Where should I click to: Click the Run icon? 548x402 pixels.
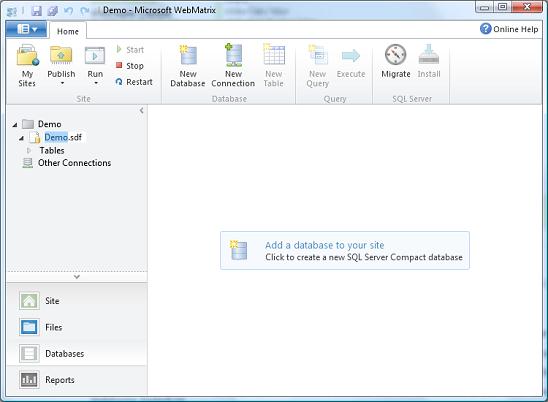pos(95,55)
